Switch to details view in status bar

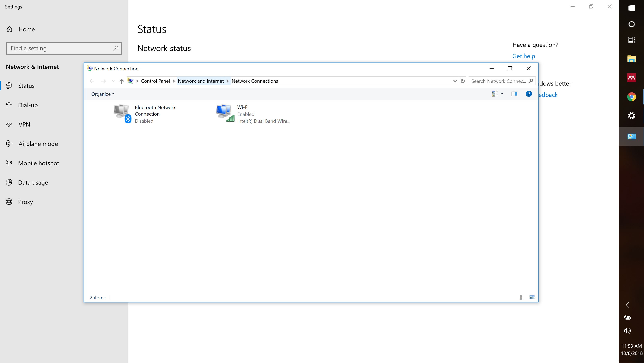click(523, 297)
